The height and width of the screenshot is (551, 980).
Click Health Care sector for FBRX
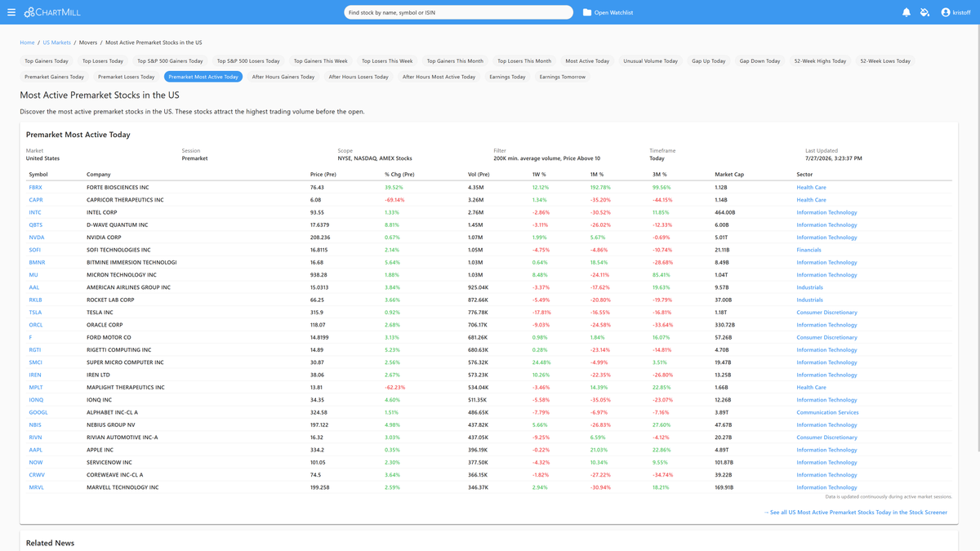(x=812, y=188)
